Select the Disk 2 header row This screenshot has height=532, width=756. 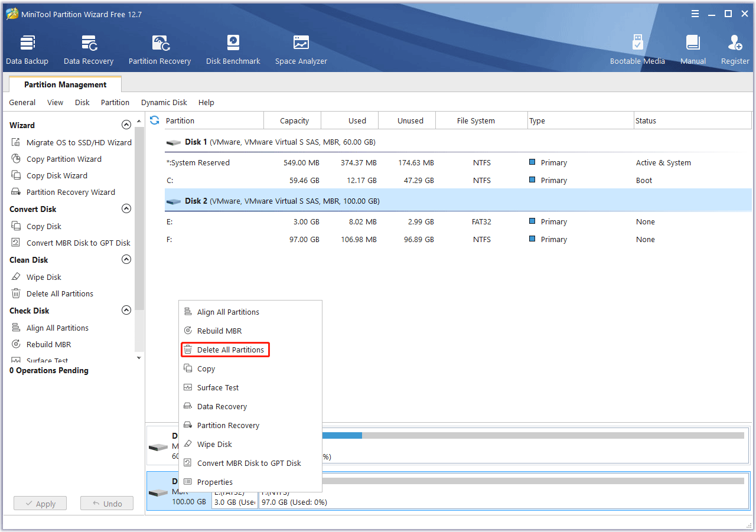pos(458,201)
